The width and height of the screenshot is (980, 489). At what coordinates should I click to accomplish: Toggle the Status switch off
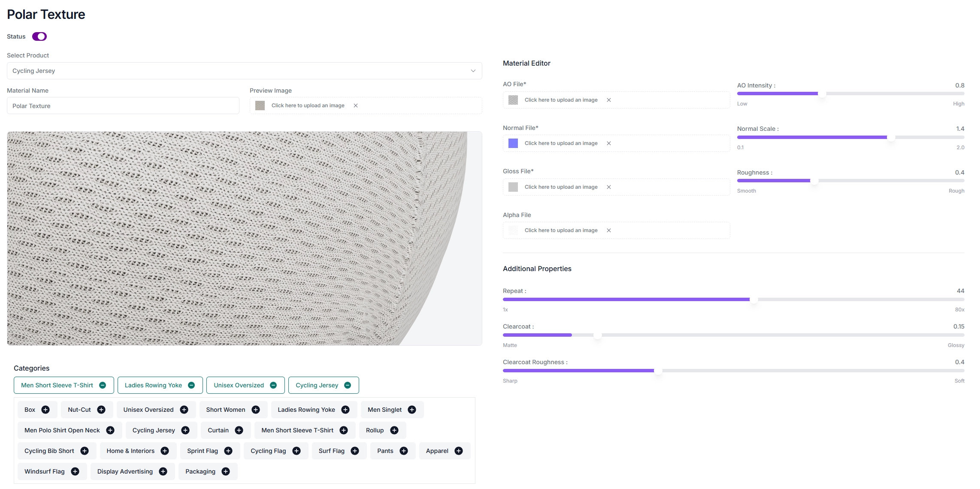pyautogui.click(x=39, y=36)
